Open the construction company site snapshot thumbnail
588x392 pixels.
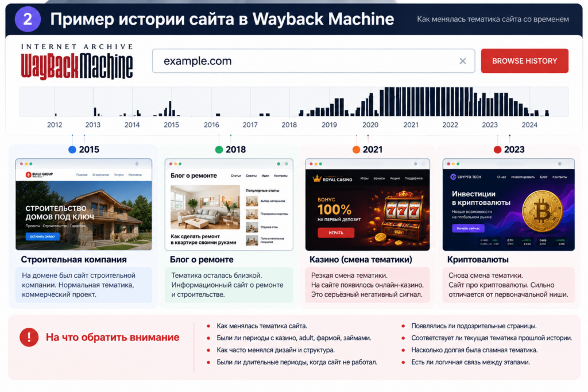84,204
